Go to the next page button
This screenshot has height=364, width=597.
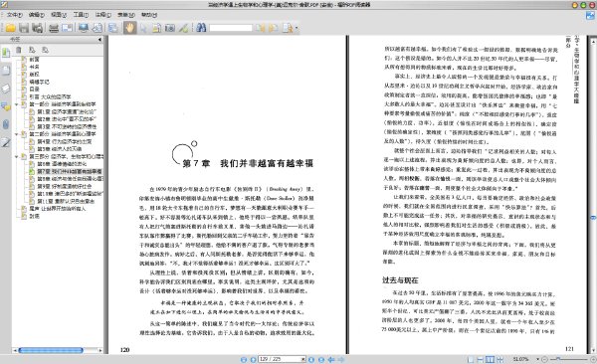pyautogui.click(x=311, y=359)
